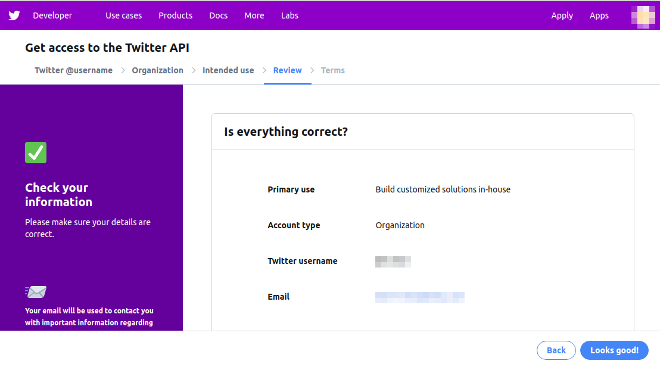Click 'Get access to the Twitter API' title

pyautogui.click(x=107, y=48)
